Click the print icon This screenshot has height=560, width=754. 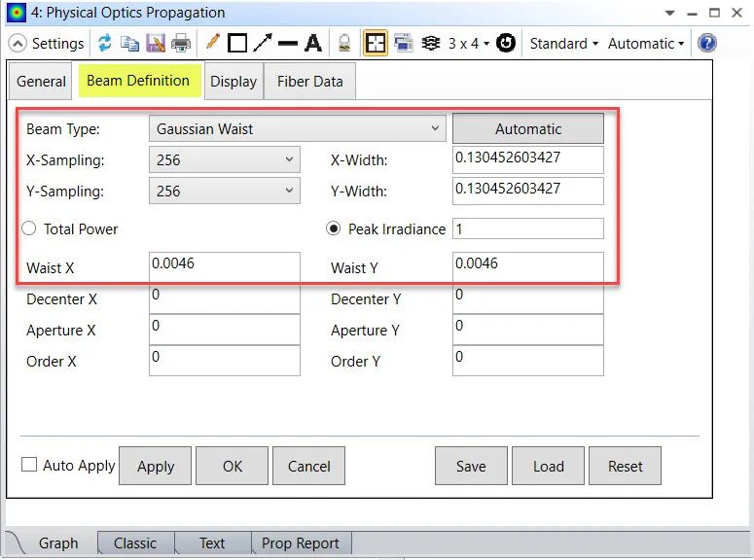181,44
